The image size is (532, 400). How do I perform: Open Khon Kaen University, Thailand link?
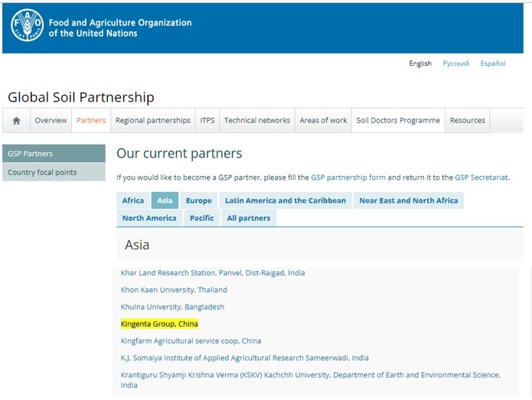174,290
